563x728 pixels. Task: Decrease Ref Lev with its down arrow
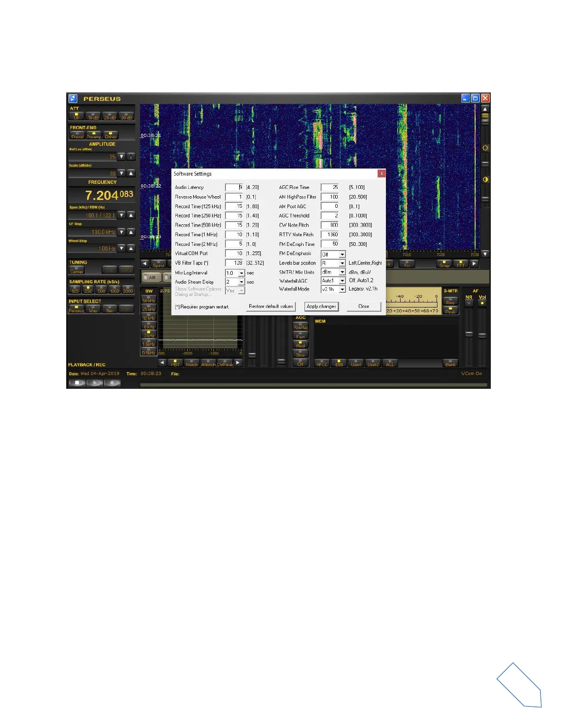pyautogui.click(x=121, y=157)
